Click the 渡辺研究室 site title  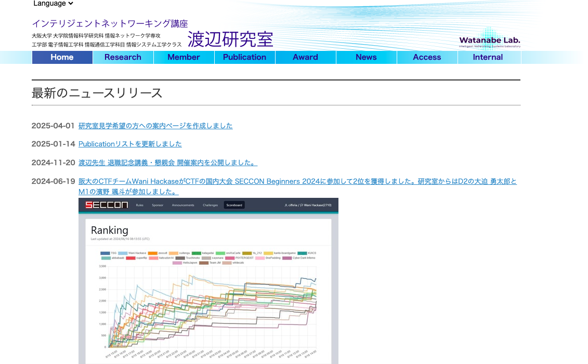pos(230,39)
